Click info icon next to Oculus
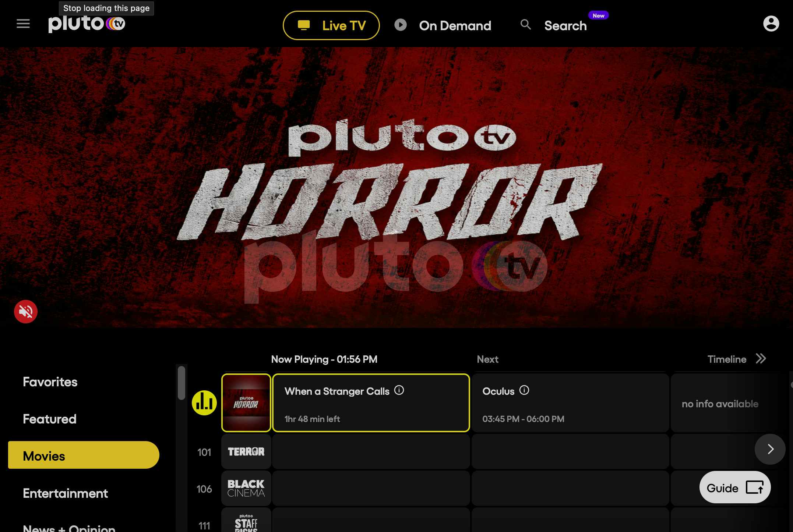Viewport: 793px width, 532px height. [x=524, y=390]
